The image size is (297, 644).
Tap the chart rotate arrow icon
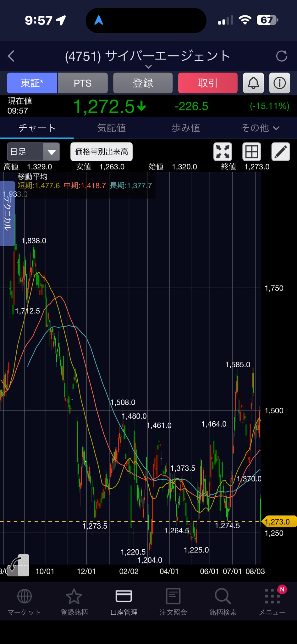pos(18,565)
